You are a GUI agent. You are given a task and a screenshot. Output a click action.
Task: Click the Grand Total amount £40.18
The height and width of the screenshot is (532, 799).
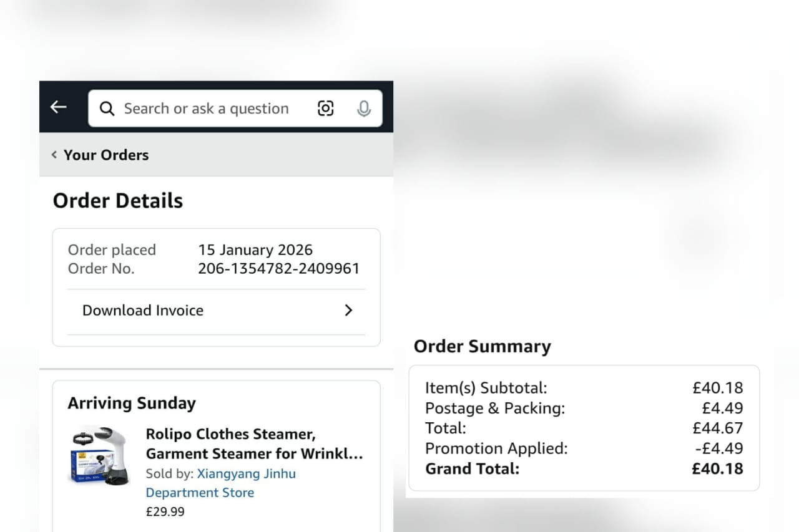[718, 468]
